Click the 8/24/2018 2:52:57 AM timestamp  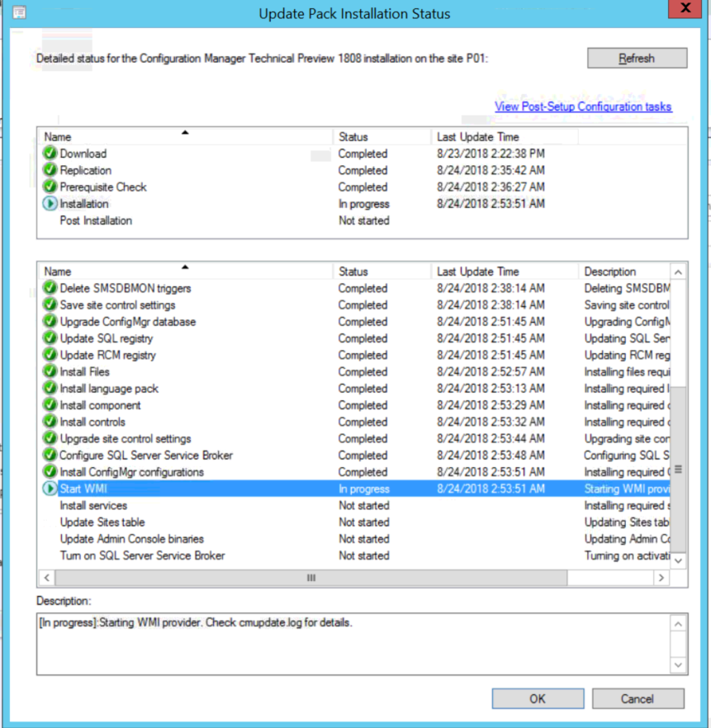(491, 372)
